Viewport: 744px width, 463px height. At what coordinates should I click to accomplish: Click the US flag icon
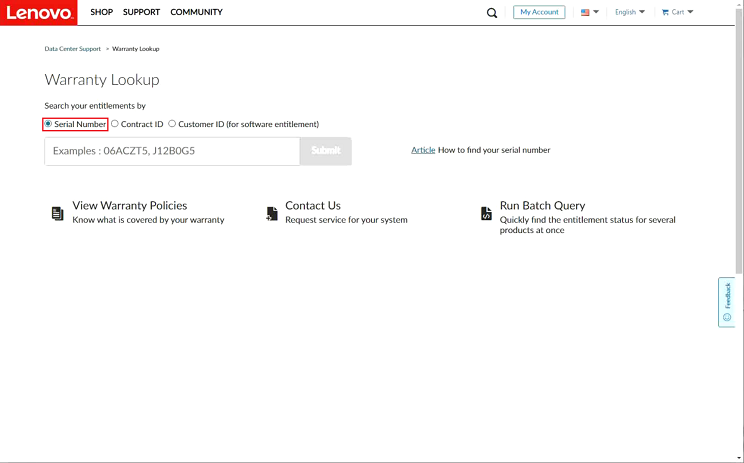[585, 12]
